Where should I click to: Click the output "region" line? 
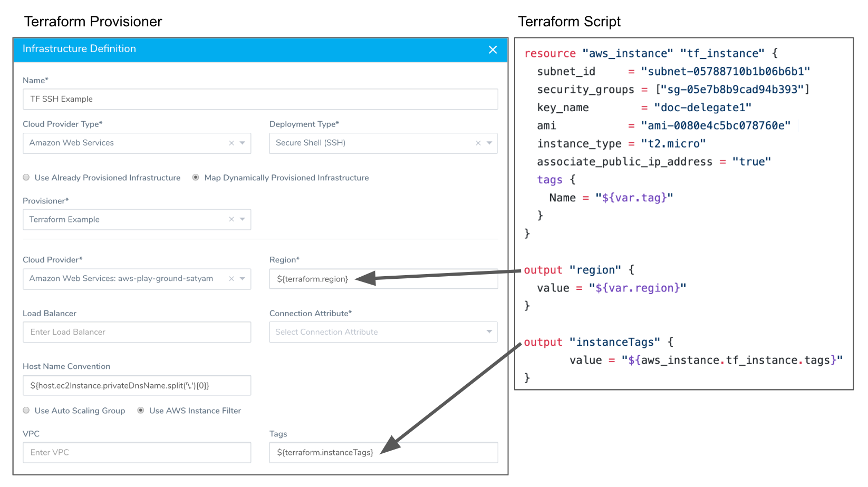coord(579,270)
